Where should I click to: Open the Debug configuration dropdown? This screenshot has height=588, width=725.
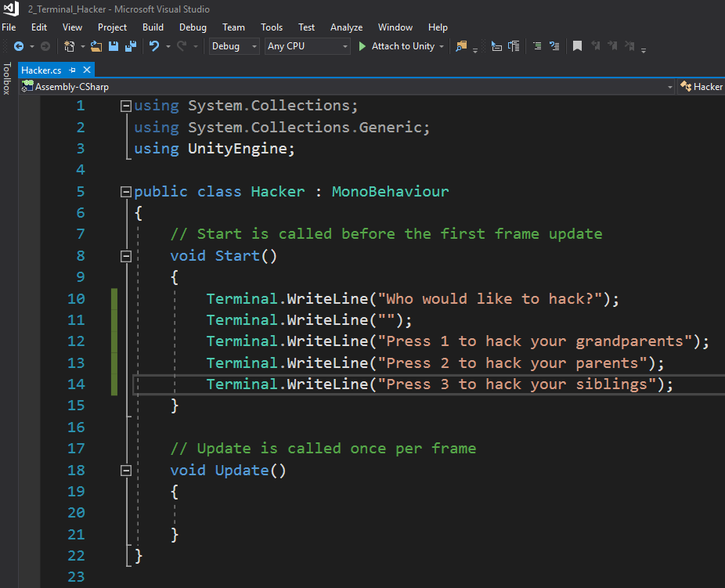(233, 46)
